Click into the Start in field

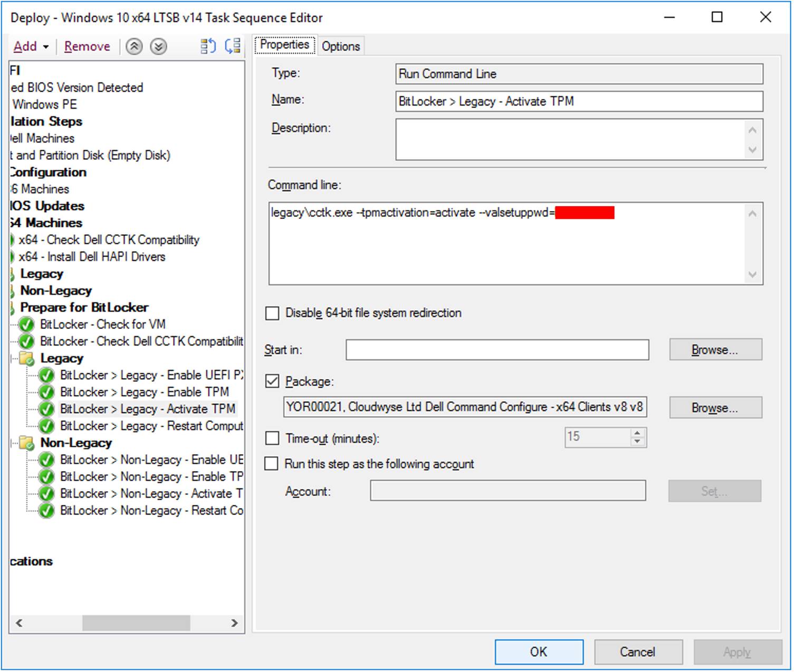pyautogui.click(x=497, y=350)
